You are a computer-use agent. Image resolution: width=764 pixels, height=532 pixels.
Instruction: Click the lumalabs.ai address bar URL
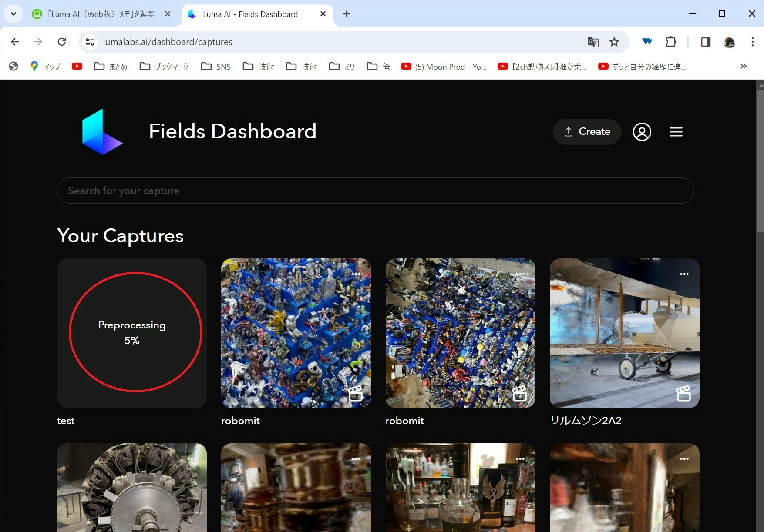tap(168, 42)
